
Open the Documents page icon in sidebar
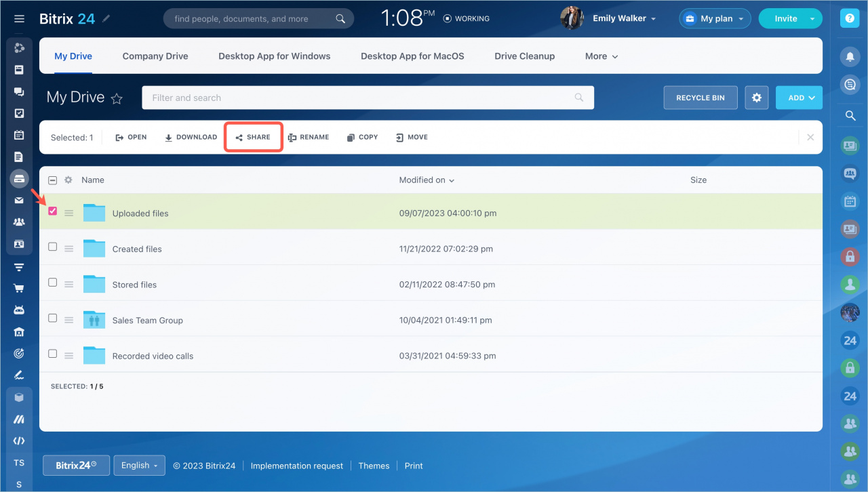(19, 157)
